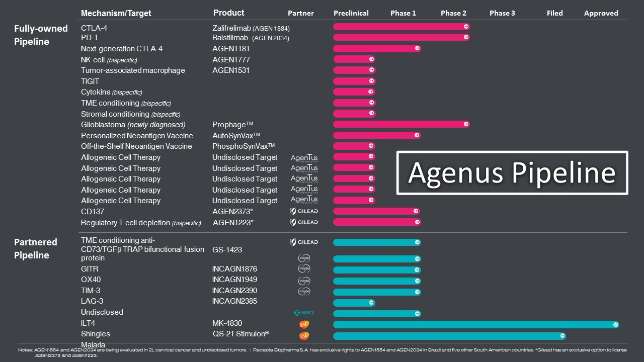Click the PD-1 mechanism entry

(90, 38)
